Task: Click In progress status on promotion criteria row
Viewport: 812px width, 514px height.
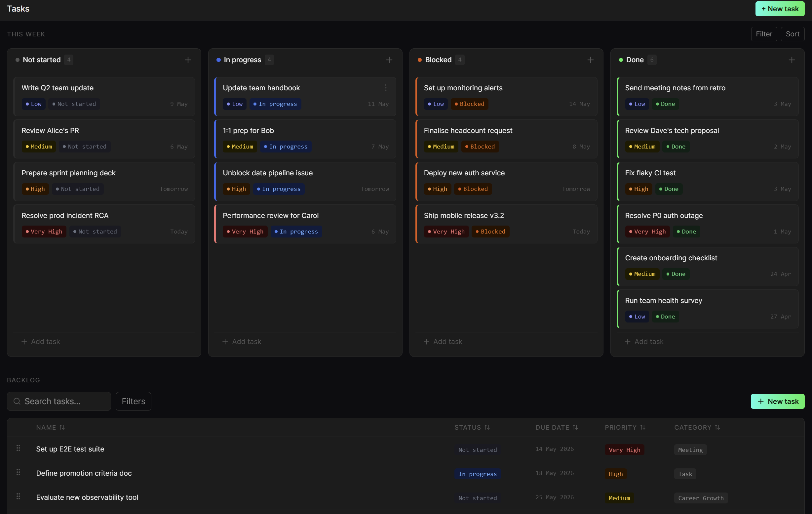Action: click(x=478, y=474)
